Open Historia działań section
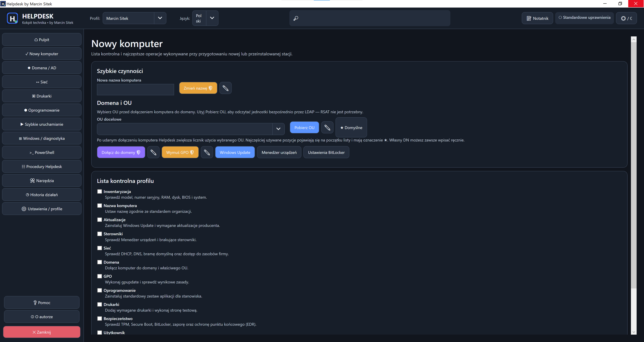The width and height of the screenshot is (644, 342). click(x=42, y=195)
